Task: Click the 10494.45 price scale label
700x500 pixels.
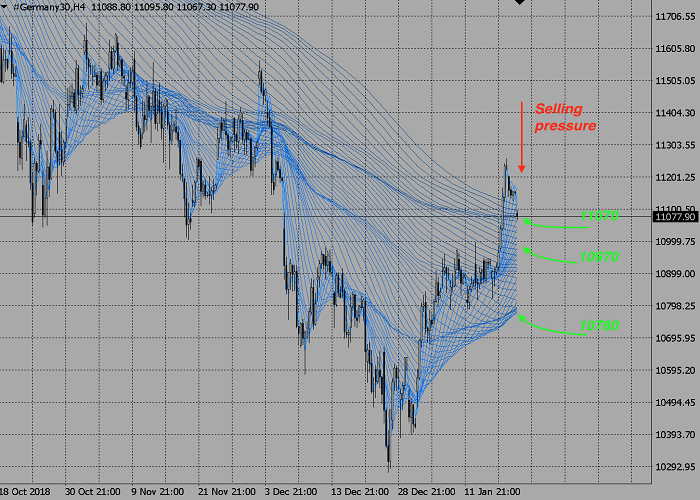Action: [x=675, y=402]
